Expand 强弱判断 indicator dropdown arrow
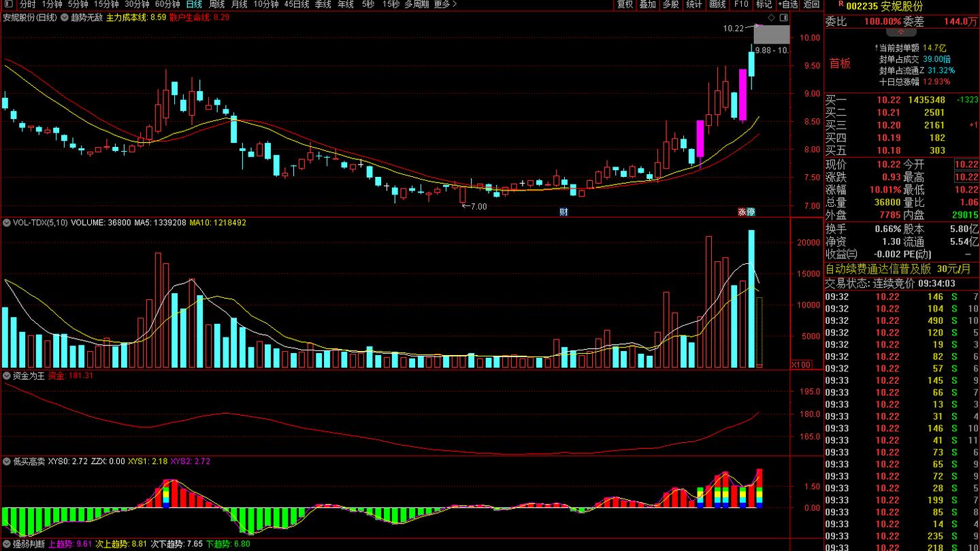Screen dimensions: 980x551 click(7, 544)
